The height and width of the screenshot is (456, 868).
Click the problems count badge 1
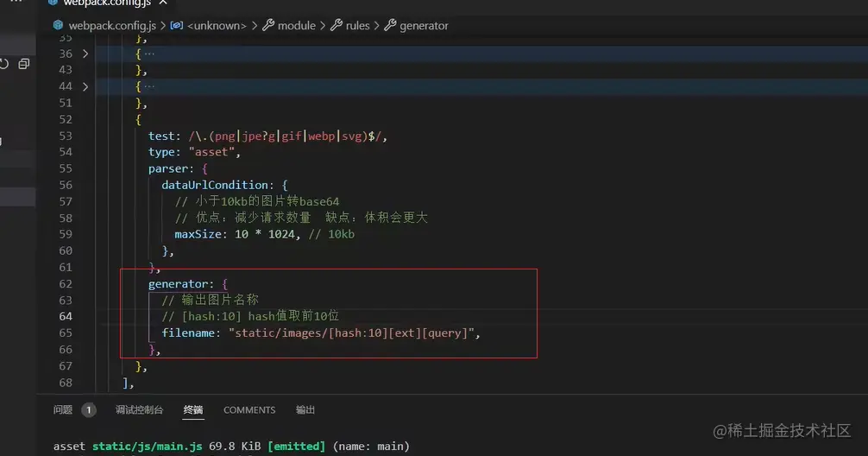89,410
